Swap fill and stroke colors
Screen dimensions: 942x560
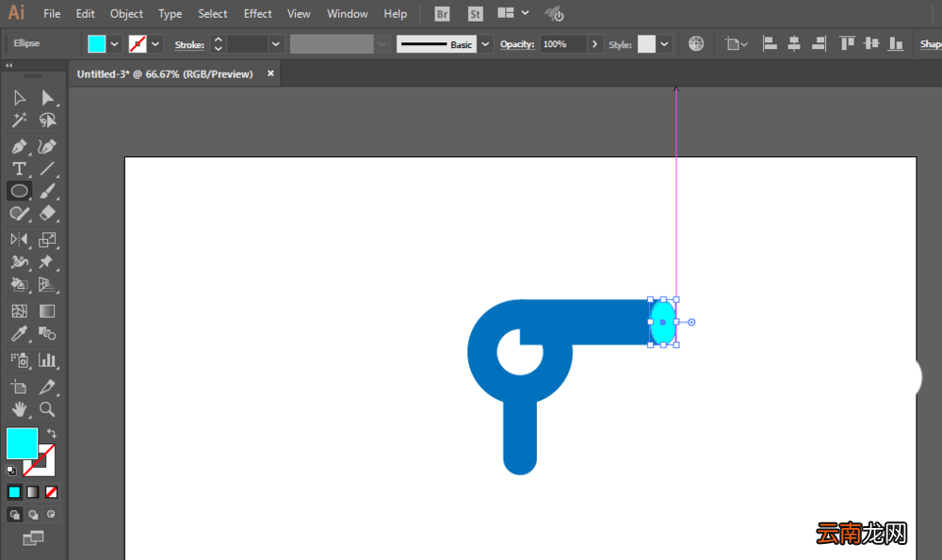(x=52, y=433)
